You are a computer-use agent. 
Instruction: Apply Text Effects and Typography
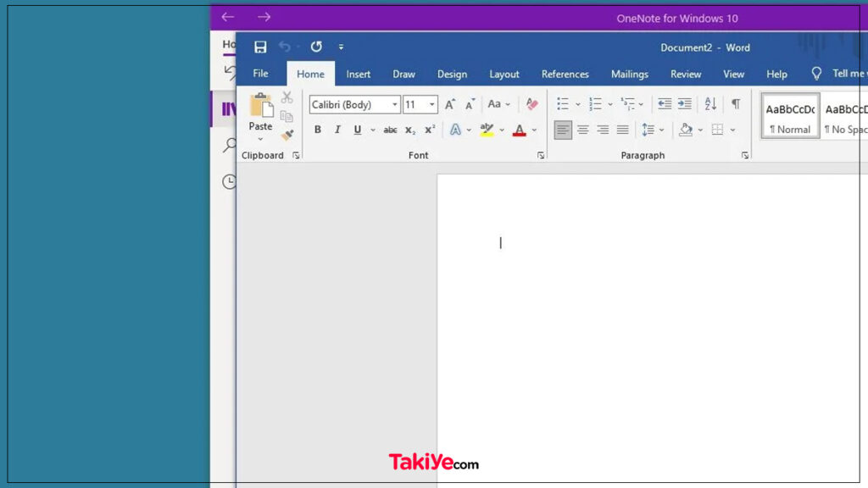pyautogui.click(x=455, y=130)
